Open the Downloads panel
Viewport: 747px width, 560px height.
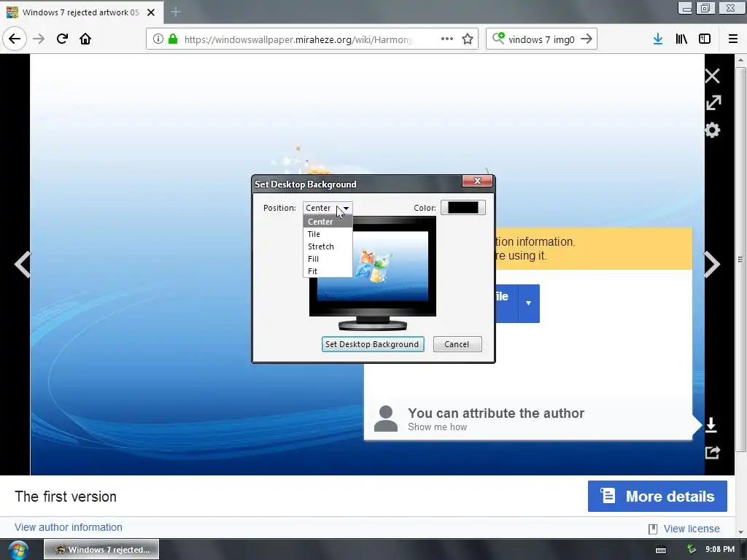(x=658, y=39)
